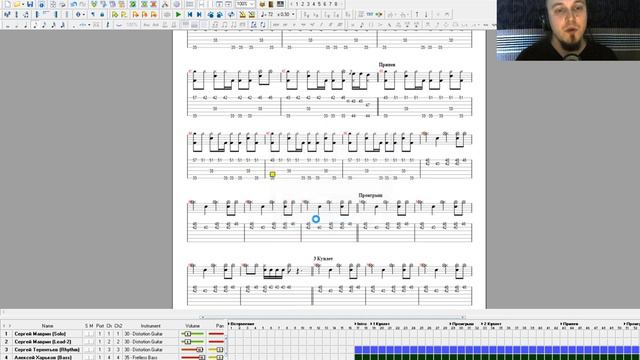Start playback with green play button
Image resolution: width=640 pixels, height=360 pixels.
[x=178, y=14]
